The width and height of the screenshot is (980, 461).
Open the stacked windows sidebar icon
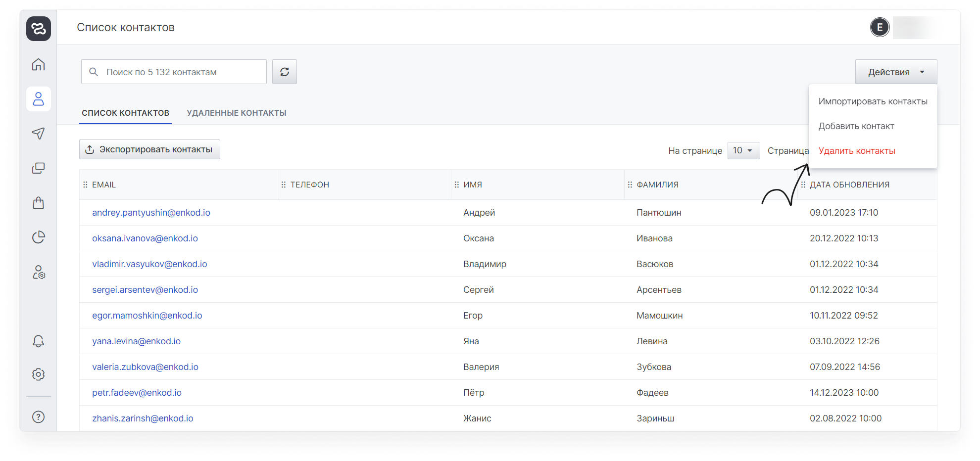[x=39, y=168]
